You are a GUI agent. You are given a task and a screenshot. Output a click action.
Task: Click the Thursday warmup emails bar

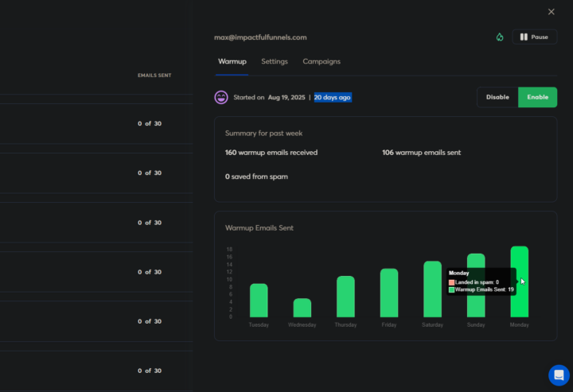(345, 297)
